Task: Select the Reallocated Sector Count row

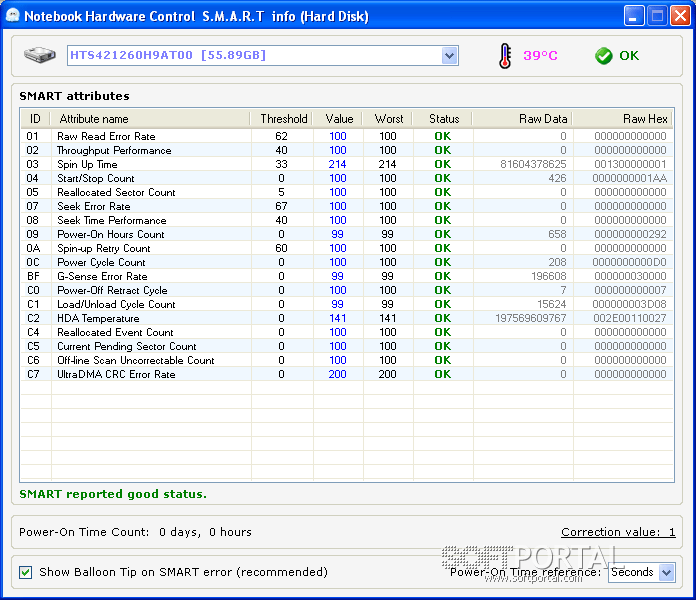Action: pos(347,192)
